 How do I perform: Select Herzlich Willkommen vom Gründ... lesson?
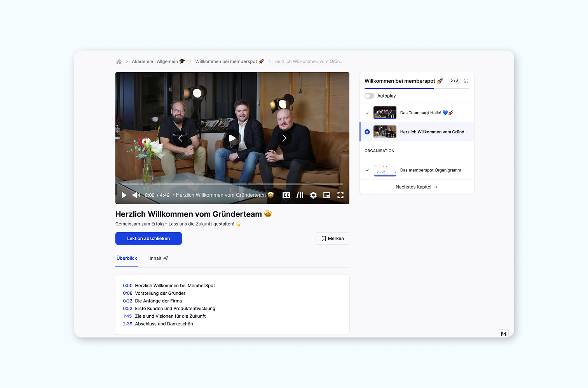pos(417,132)
